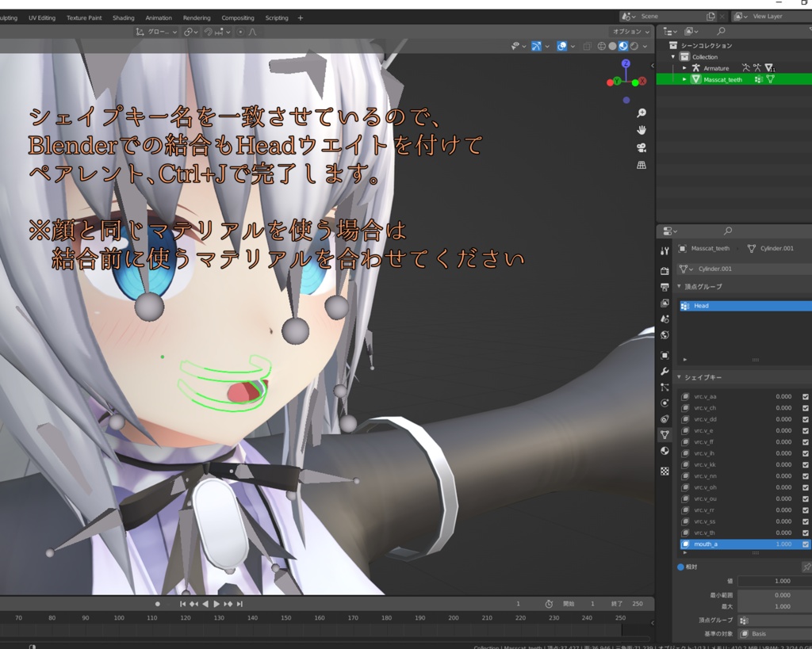This screenshot has height=649, width=812.
Task: Open the Render Properties camera tab
Action: pos(666,270)
